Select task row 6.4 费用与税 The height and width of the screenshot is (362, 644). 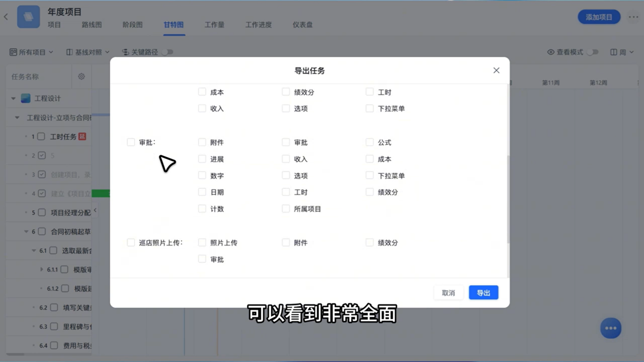point(49,345)
